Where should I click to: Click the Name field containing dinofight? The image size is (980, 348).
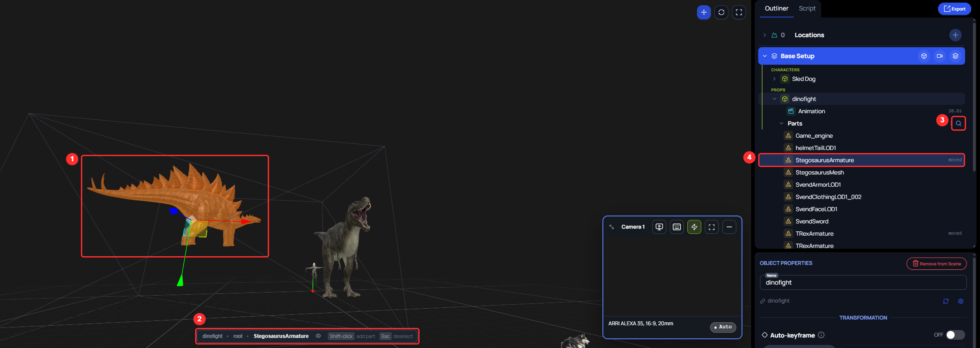(x=863, y=282)
